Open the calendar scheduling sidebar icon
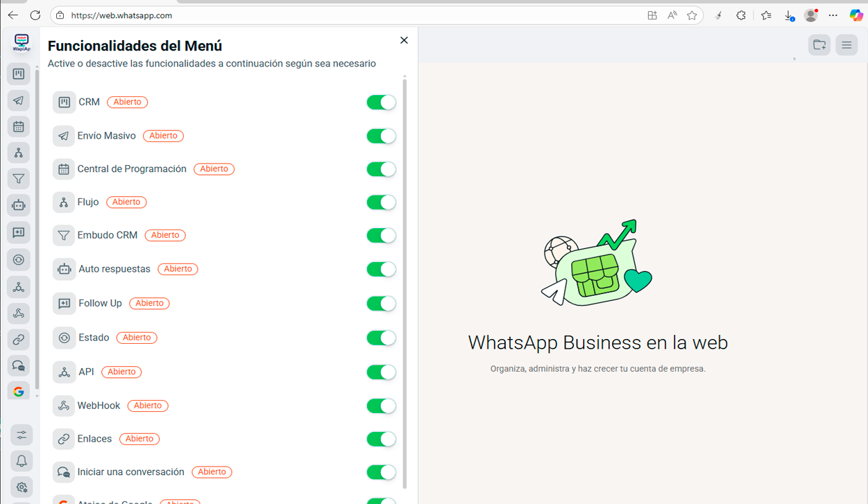The image size is (868, 504). coord(19,127)
